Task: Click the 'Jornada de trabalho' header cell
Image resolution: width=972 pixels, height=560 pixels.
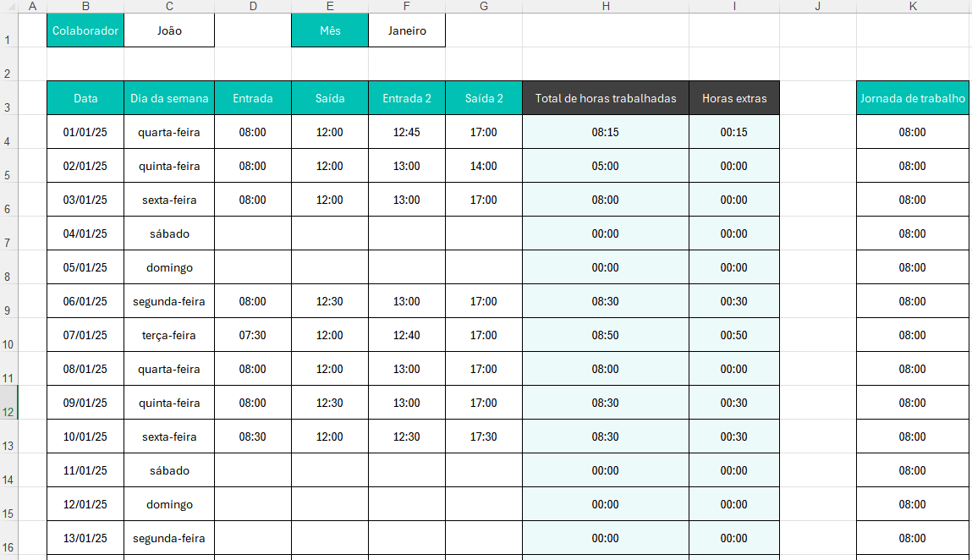Action: pos(913,98)
